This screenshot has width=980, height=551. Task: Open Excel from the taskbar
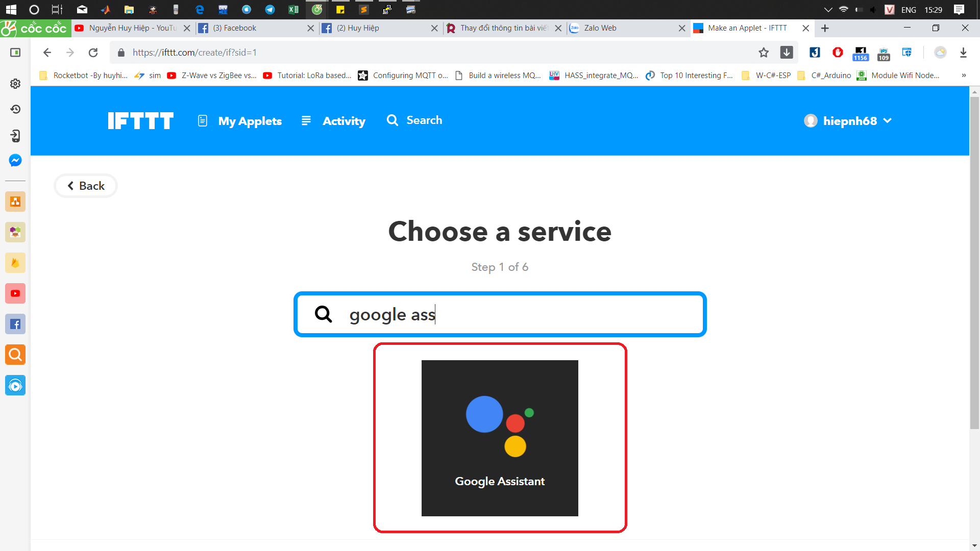[293, 9]
